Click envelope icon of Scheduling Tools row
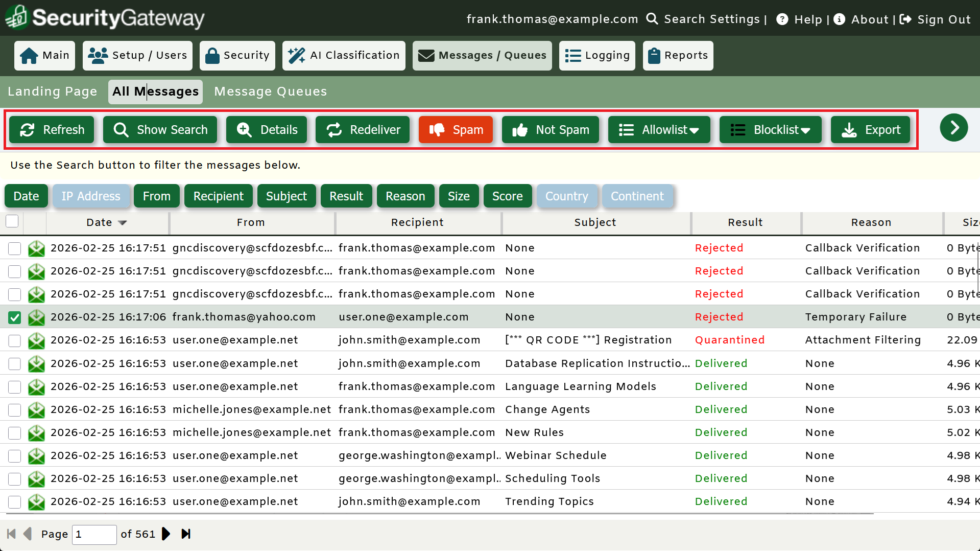The height and width of the screenshot is (551, 980). coord(36,479)
